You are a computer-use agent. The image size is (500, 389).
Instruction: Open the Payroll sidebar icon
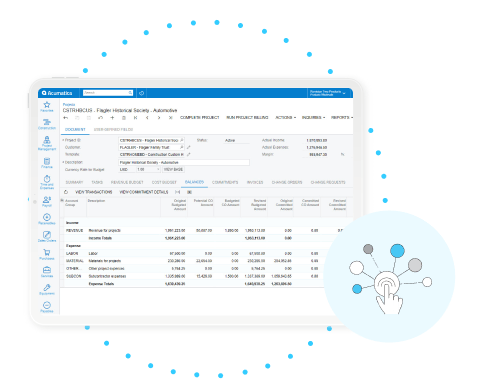coord(47,200)
